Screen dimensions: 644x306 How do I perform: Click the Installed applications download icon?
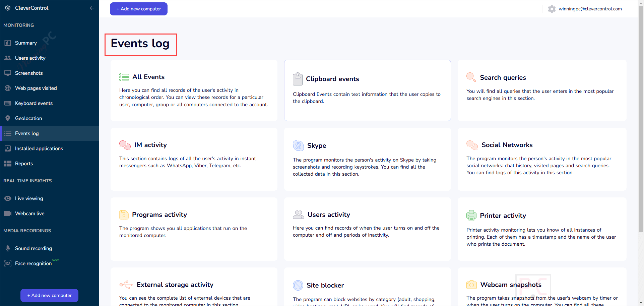click(8, 148)
